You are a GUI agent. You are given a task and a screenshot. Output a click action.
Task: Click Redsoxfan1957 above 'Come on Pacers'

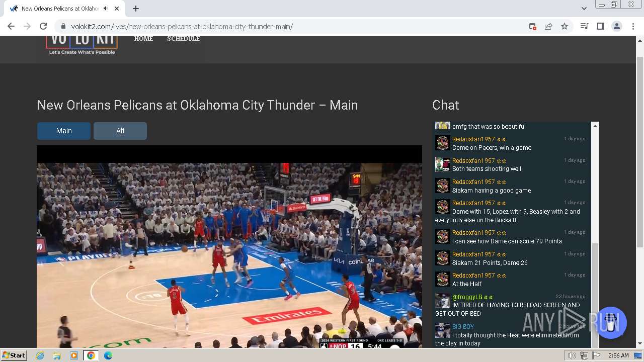pos(473,139)
